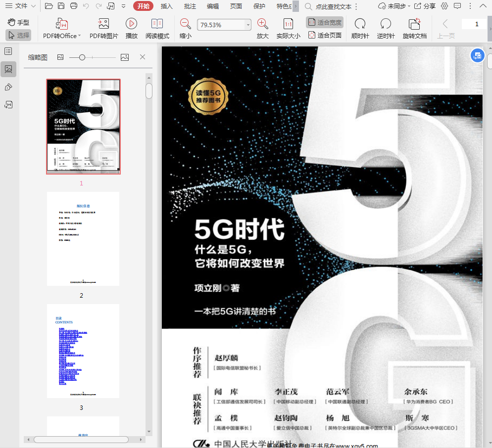Toggle the 适合宽度 fit width option
Viewport: 492px width, 448px height.
(x=325, y=23)
